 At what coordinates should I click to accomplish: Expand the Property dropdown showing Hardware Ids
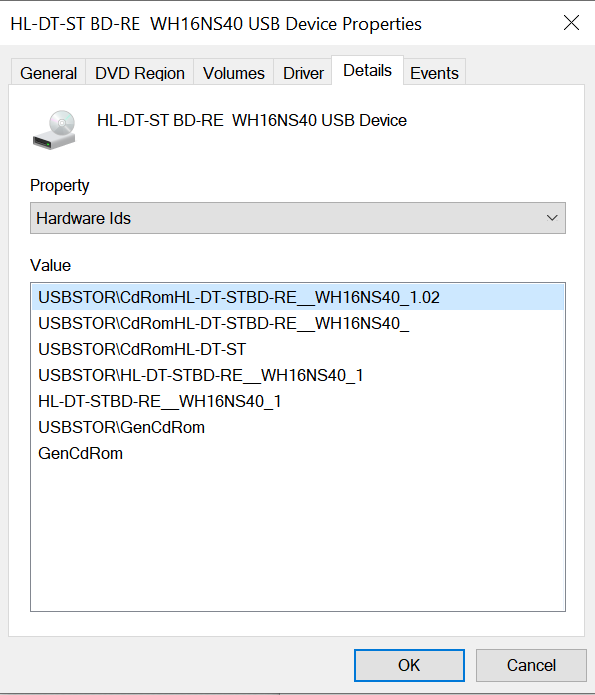[298, 218]
